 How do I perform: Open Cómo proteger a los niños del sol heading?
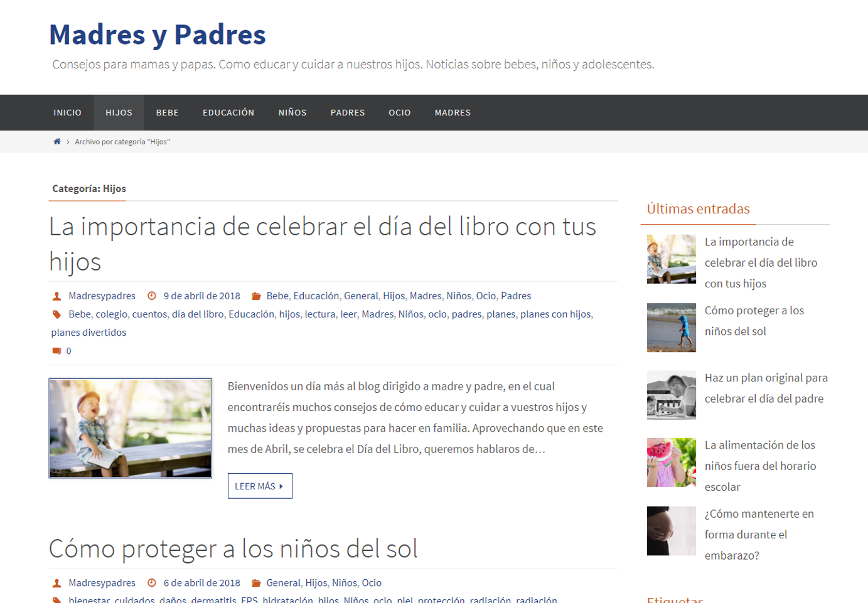point(233,548)
